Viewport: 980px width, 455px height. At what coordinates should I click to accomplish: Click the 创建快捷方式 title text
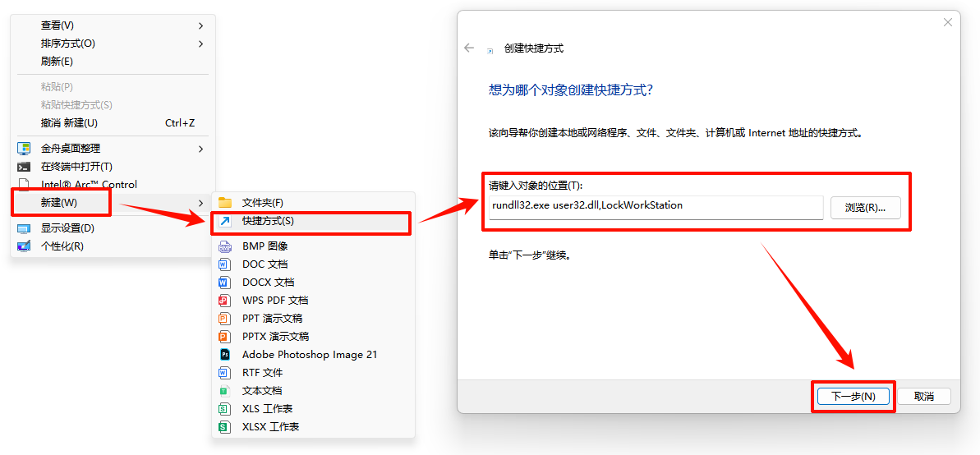(x=533, y=48)
